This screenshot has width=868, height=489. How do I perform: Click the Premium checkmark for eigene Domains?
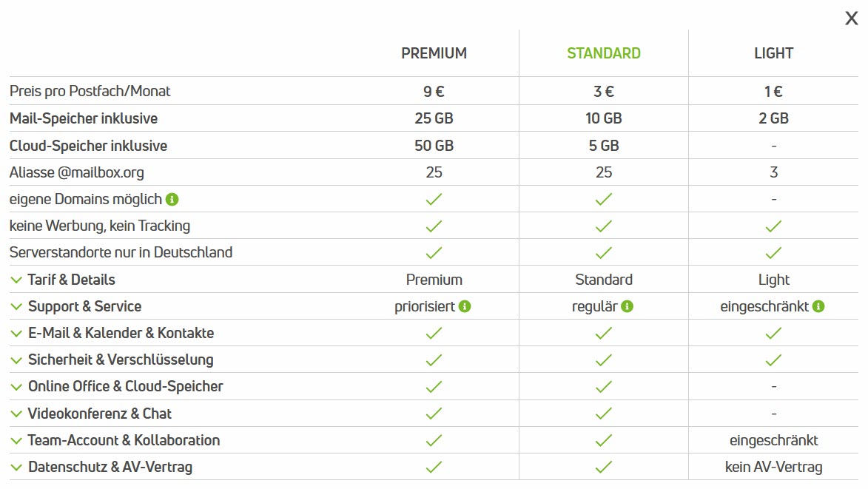pyautogui.click(x=434, y=199)
